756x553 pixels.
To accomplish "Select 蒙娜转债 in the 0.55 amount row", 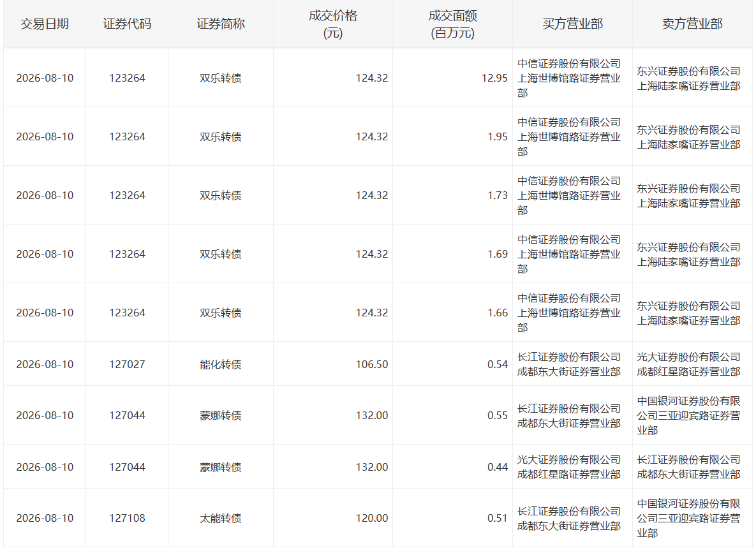I will point(220,416).
